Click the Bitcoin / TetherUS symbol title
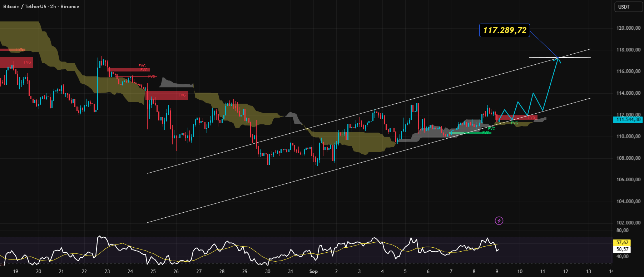The image size is (644, 277). point(41,6)
